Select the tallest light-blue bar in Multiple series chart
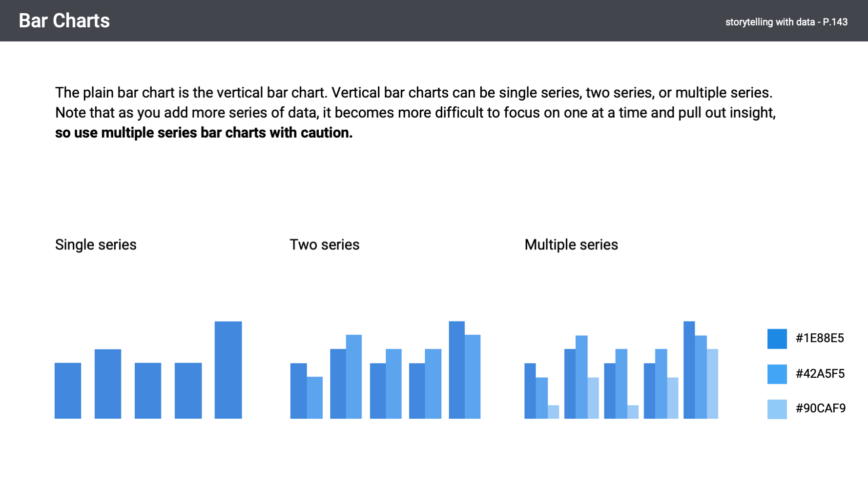Screen dimensions: 868x488 pos(712,384)
